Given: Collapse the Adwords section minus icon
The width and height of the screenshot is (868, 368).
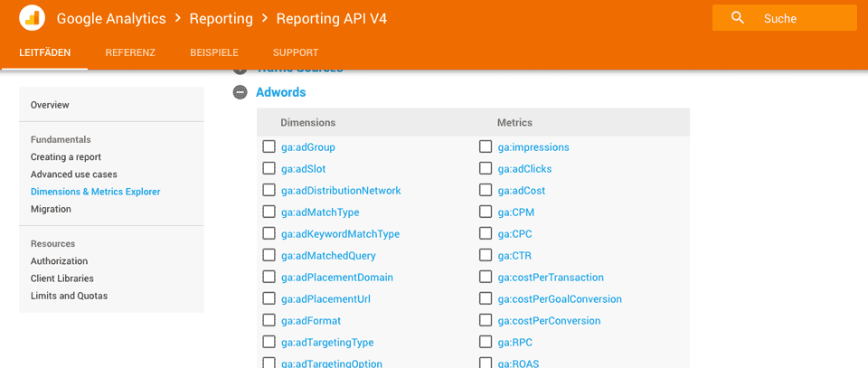Looking at the screenshot, I should tap(240, 92).
